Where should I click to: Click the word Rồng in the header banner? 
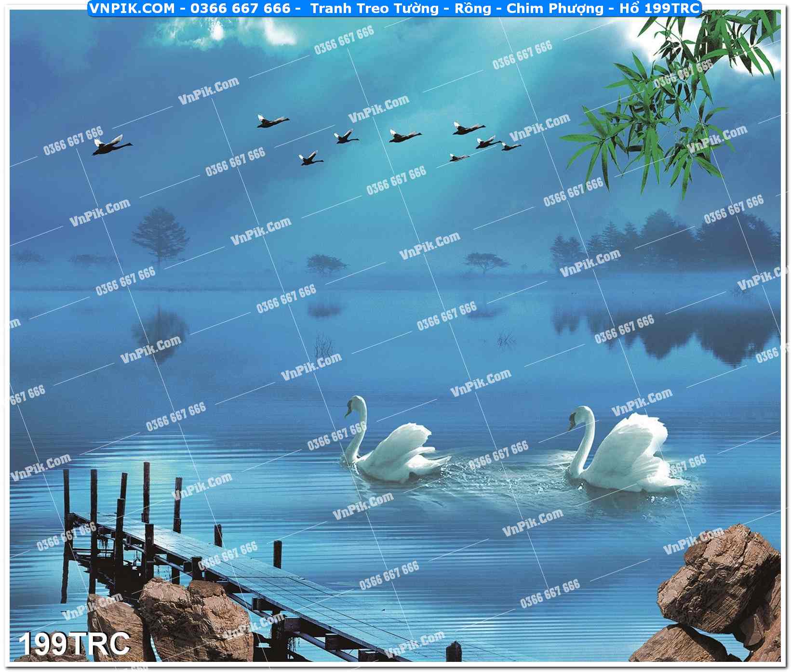(x=472, y=8)
